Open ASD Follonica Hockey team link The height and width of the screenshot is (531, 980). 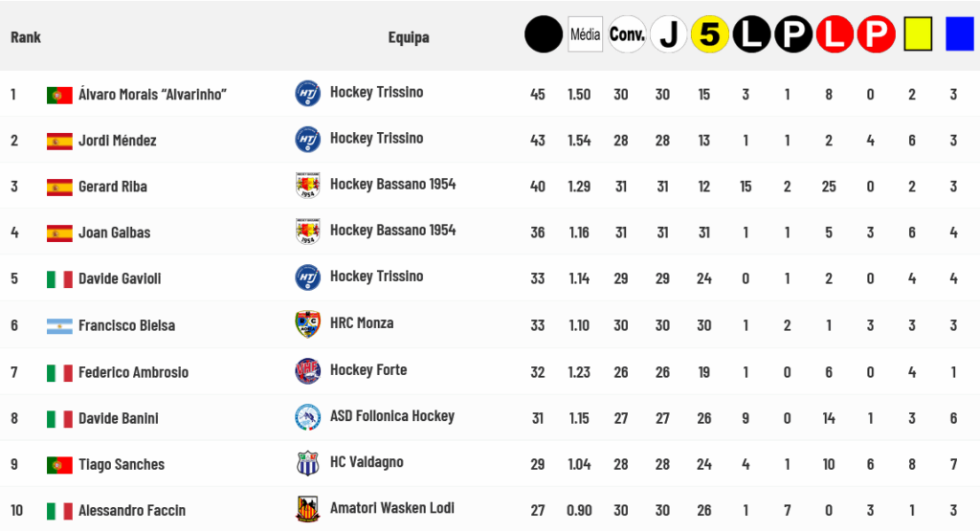click(391, 416)
